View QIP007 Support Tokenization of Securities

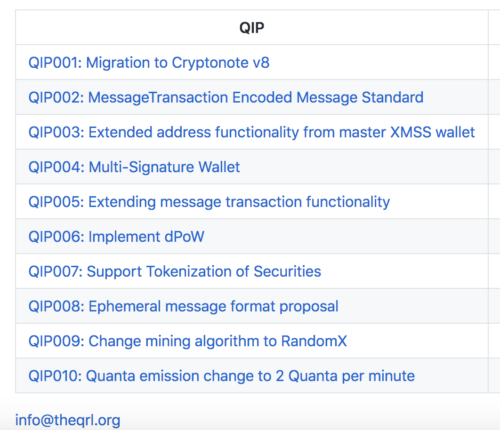175,271
